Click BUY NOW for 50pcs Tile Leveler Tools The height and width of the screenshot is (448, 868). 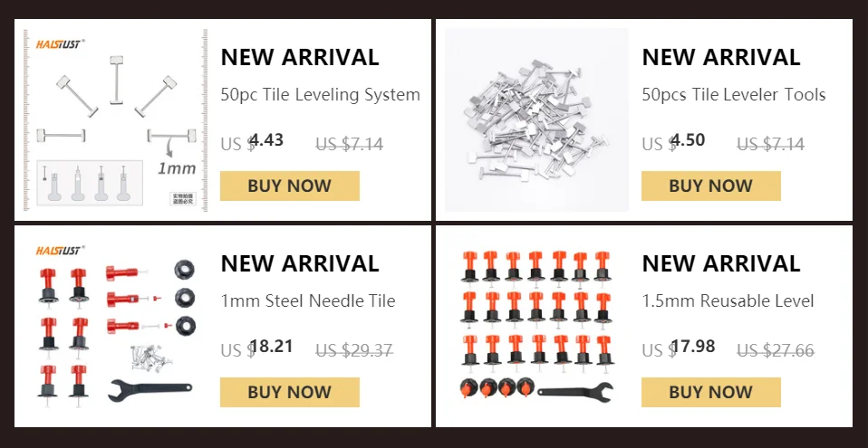710,186
